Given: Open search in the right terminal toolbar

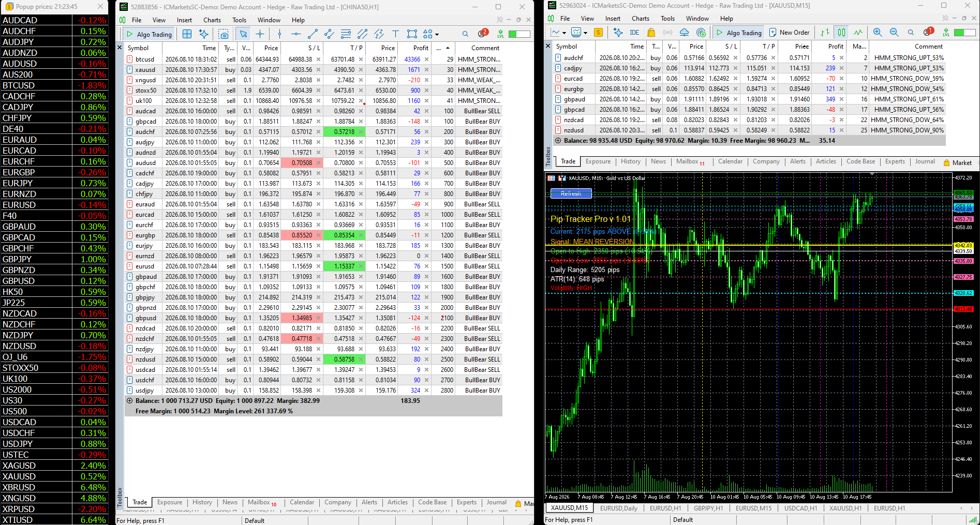Looking at the screenshot, I should pos(911,33).
